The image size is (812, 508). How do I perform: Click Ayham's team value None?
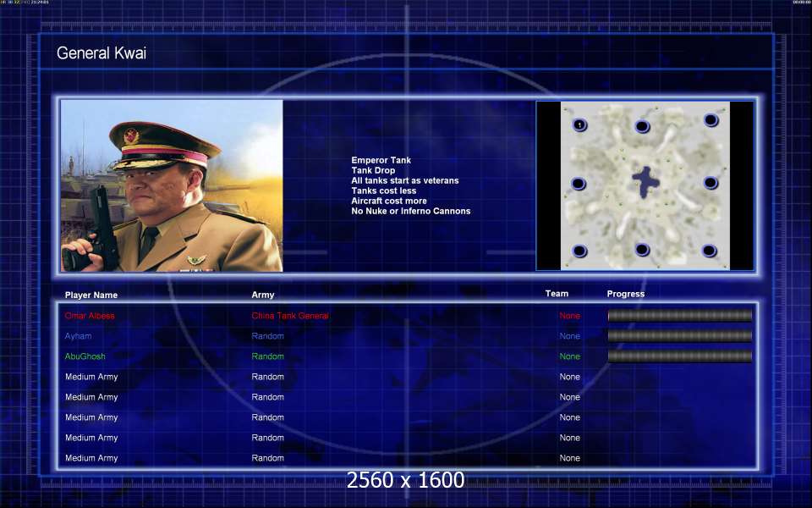coord(569,336)
